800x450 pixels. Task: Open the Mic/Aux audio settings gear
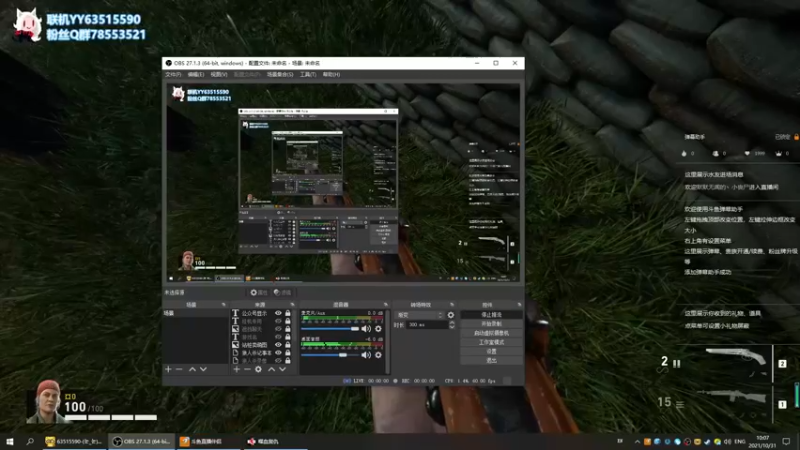pyautogui.click(x=378, y=329)
